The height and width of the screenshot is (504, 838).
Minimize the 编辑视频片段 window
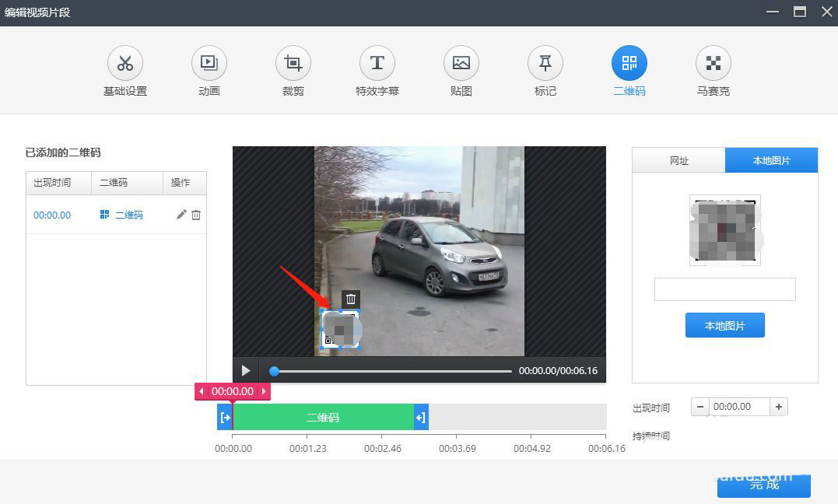click(x=773, y=11)
